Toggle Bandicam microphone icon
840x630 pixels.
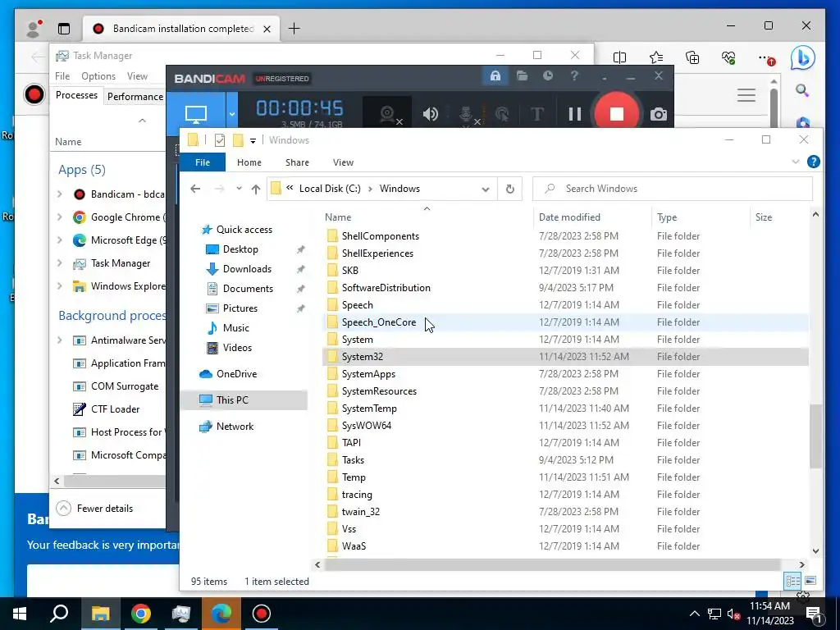(466, 114)
